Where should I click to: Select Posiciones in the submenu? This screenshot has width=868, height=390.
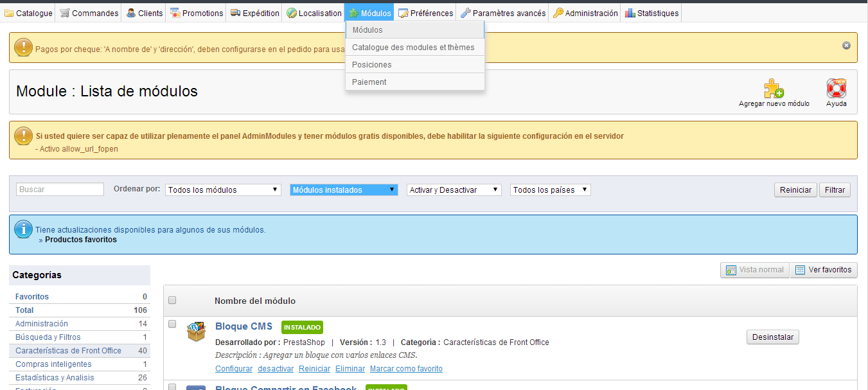(x=414, y=65)
